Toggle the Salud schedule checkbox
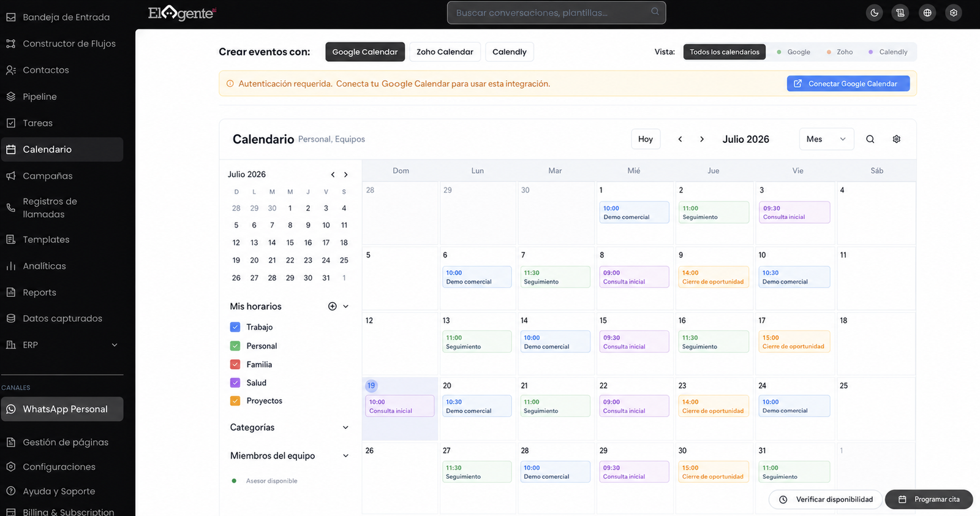 235,383
